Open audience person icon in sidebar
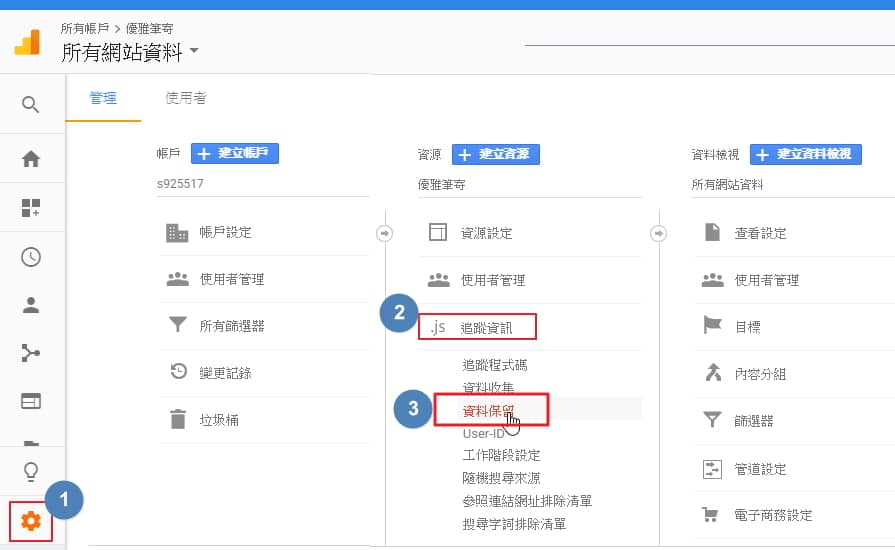 (x=31, y=305)
